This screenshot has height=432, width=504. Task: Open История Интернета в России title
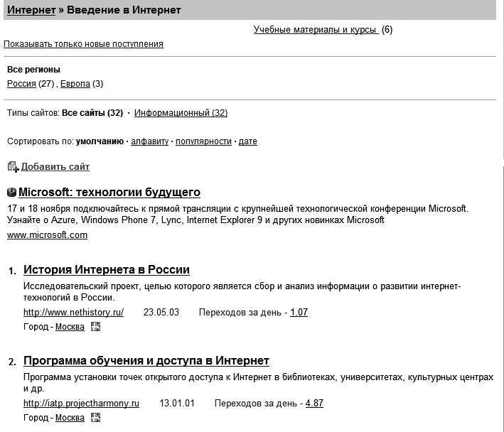pyautogui.click(x=107, y=270)
